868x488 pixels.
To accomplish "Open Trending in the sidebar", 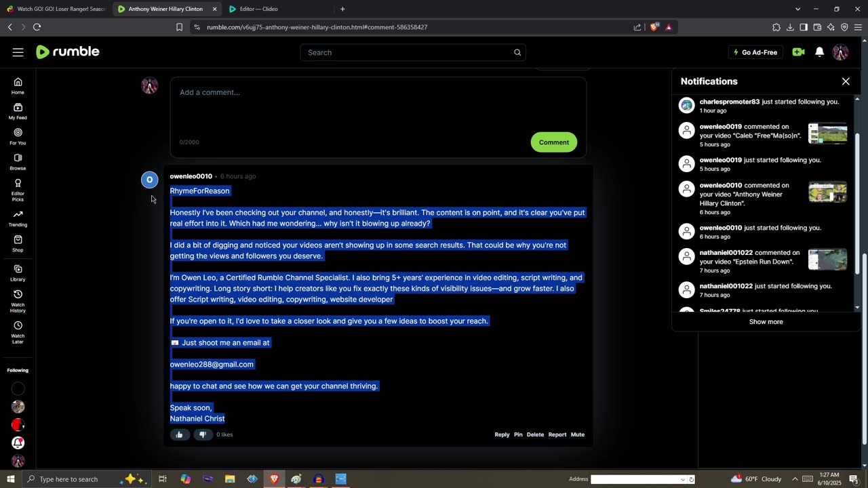I will coord(18,218).
